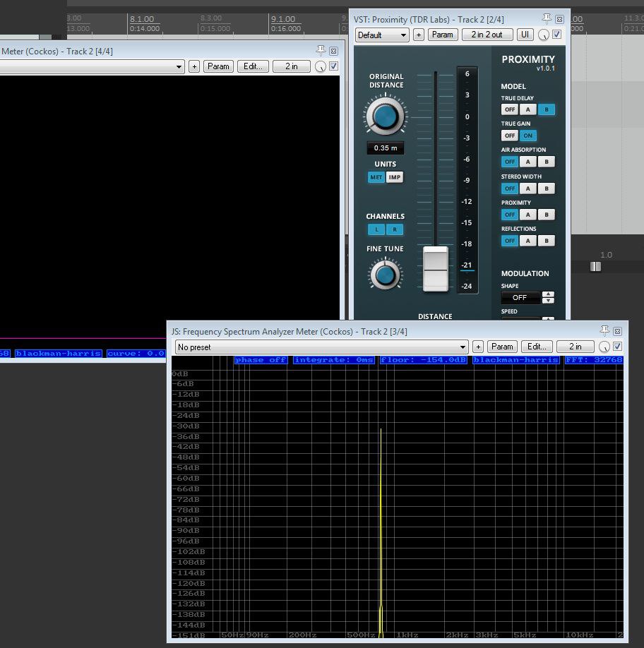Click the Fine Tune knob
This screenshot has width=644, height=648.
[x=385, y=274]
